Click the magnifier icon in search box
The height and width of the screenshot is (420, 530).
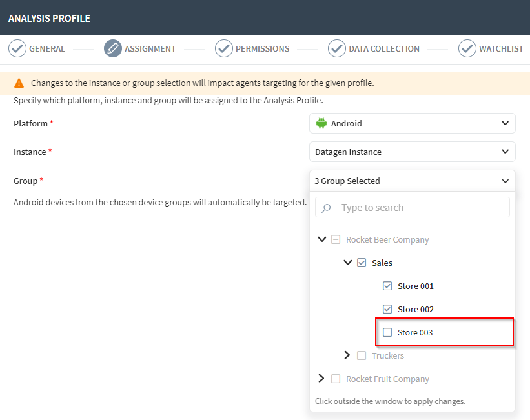[x=327, y=208]
